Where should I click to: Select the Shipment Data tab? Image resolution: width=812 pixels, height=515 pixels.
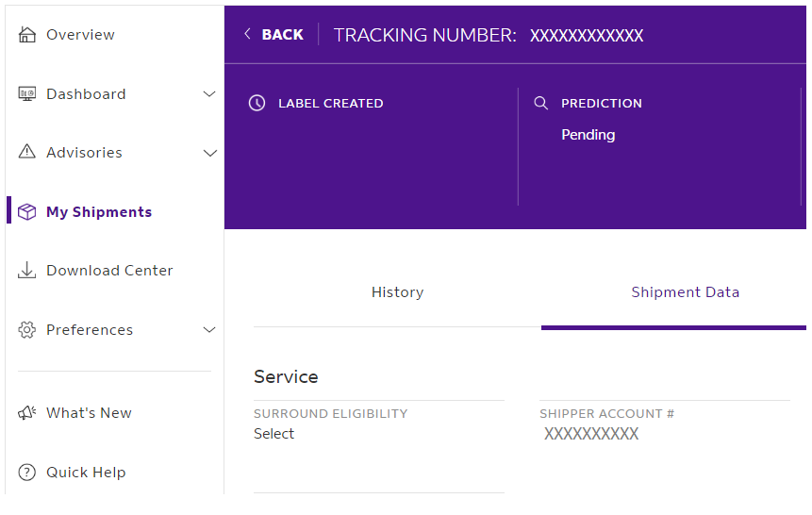pos(685,292)
